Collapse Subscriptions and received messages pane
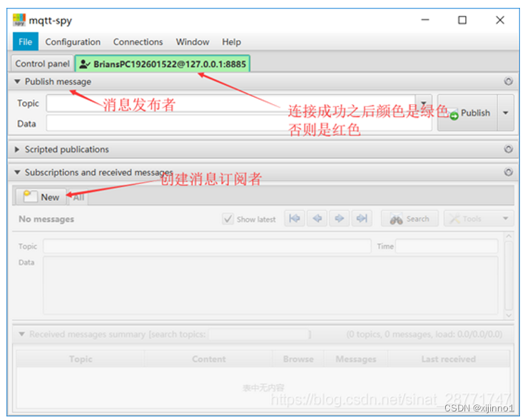The image size is (525, 420). click(17, 173)
